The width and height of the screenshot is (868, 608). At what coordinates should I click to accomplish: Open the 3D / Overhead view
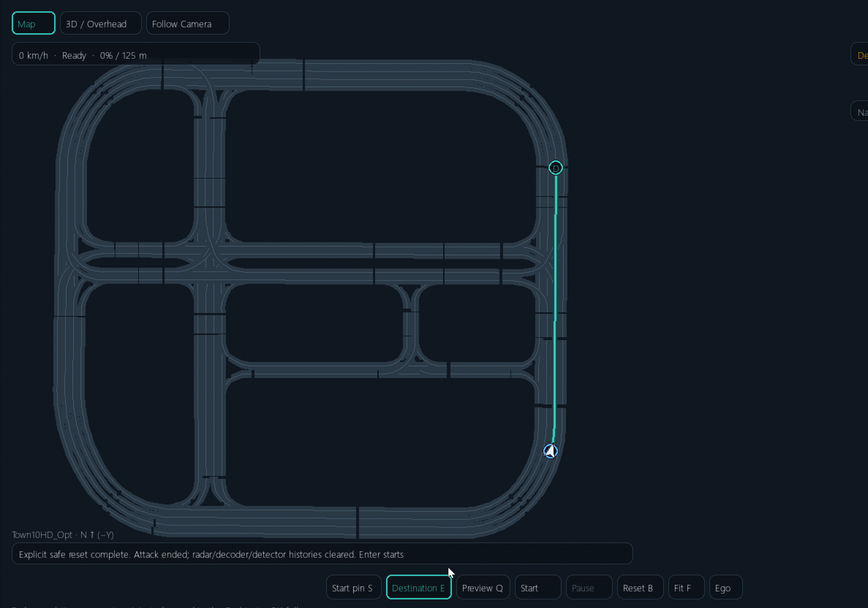pyautogui.click(x=101, y=23)
